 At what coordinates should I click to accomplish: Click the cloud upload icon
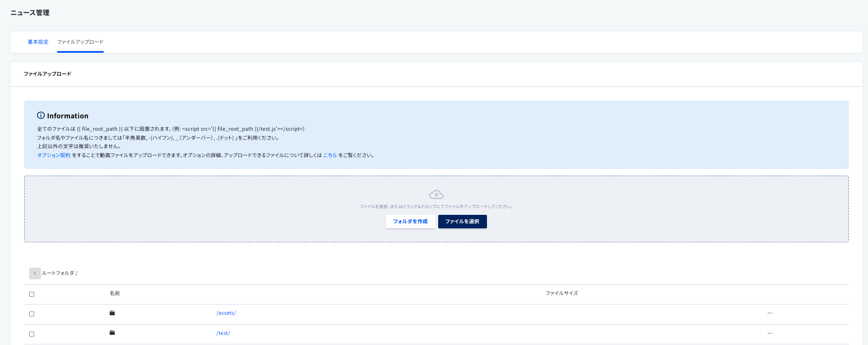(437, 194)
